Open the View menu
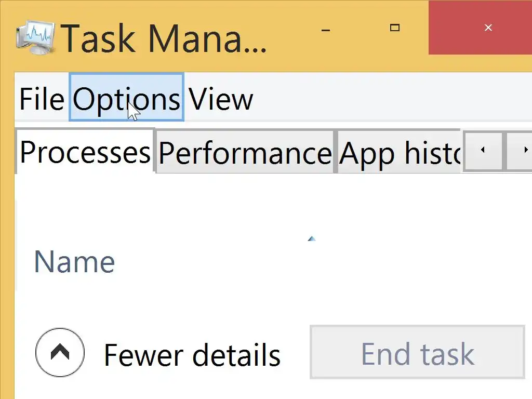The width and height of the screenshot is (532, 399). pos(220,99)
